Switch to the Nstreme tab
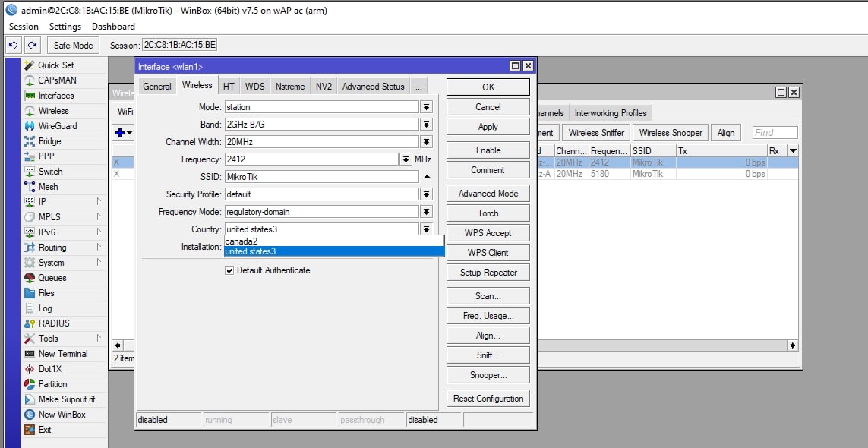868x448 pixels. pyautogui.click(x=290, y=87)
